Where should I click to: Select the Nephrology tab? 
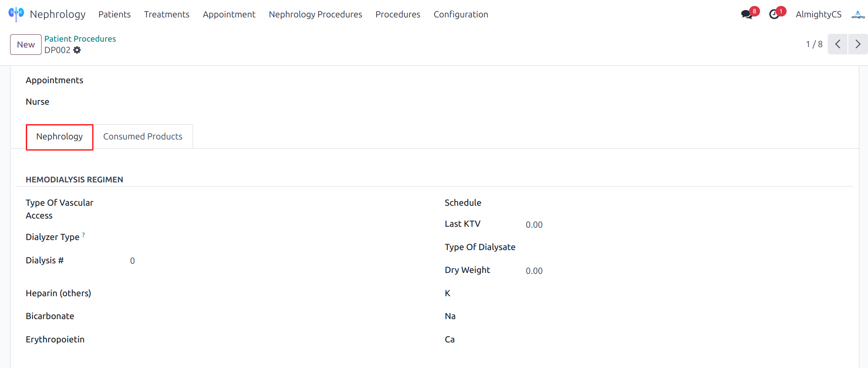click(x=59, y=137)
